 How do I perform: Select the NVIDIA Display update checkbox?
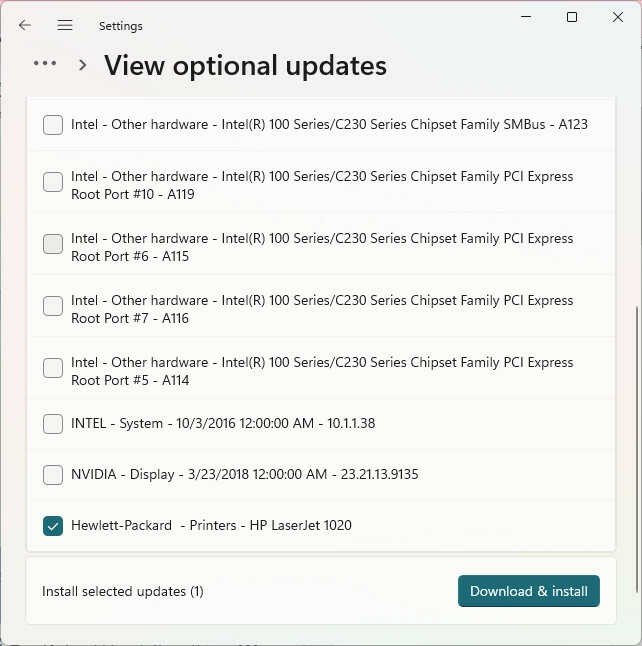coord(53,475)
